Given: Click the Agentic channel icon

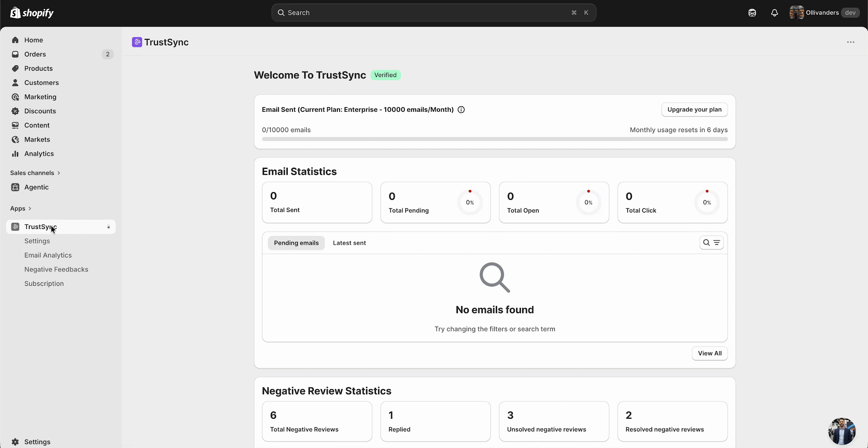Looking at the screenshot, I should 15,187.
